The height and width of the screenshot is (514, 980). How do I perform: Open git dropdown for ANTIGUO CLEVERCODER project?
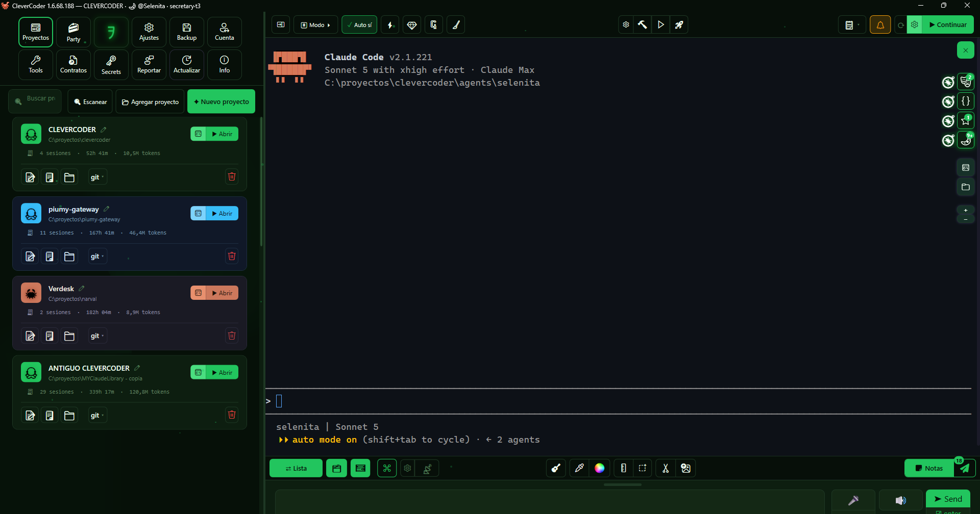point(97,416)
